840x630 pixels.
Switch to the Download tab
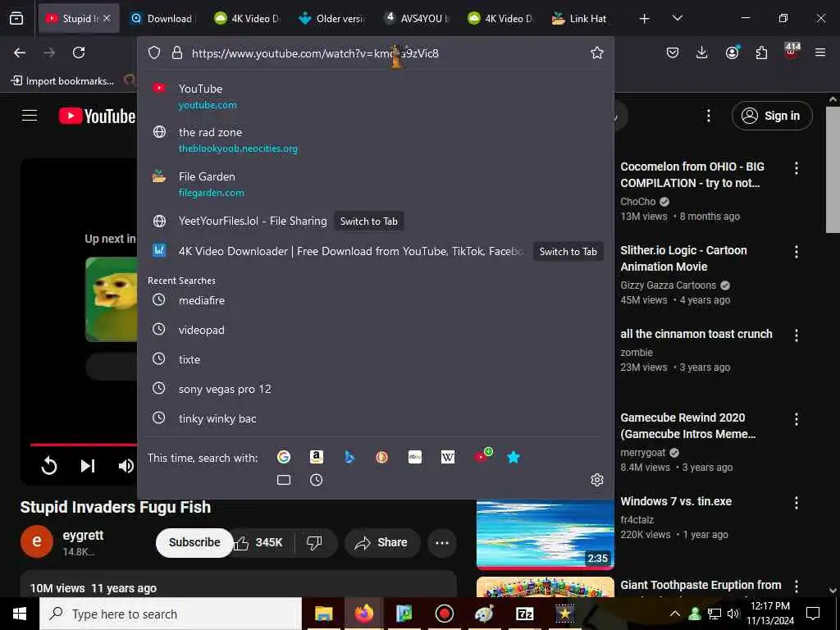163,18
